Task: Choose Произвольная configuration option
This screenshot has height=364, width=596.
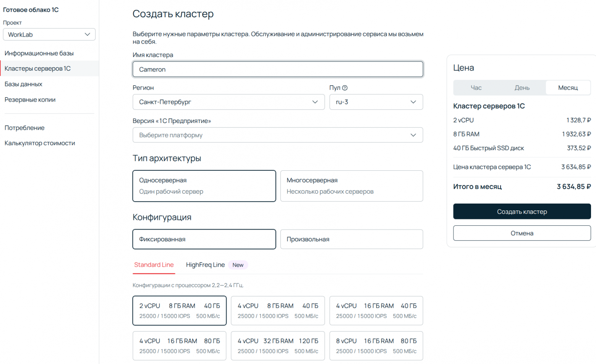Action: click(x=351, y=239)
